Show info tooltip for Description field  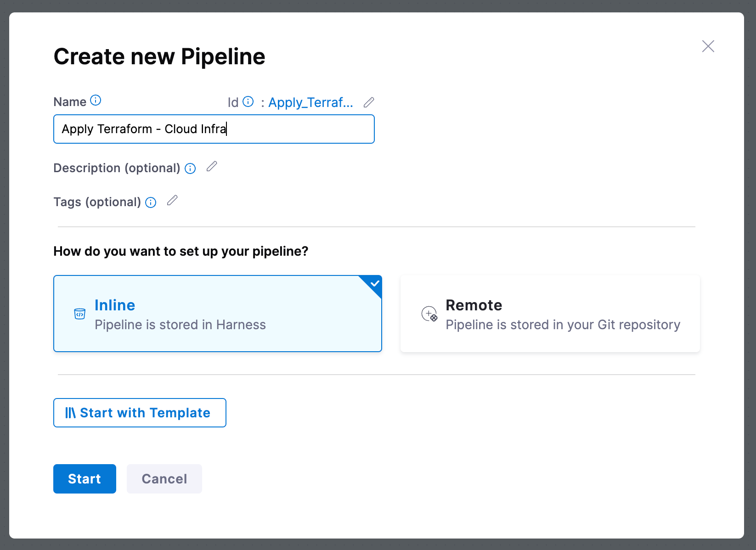coord(190,168)
